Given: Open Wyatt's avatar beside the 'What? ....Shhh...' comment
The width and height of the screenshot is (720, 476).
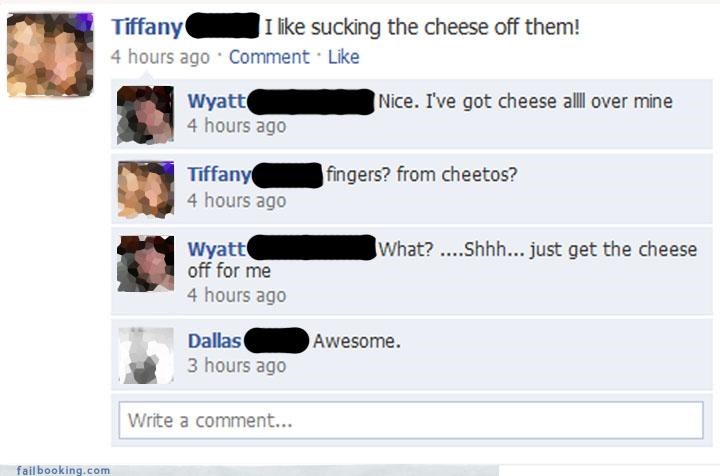Looking at the screenshot, I should 146,263.
